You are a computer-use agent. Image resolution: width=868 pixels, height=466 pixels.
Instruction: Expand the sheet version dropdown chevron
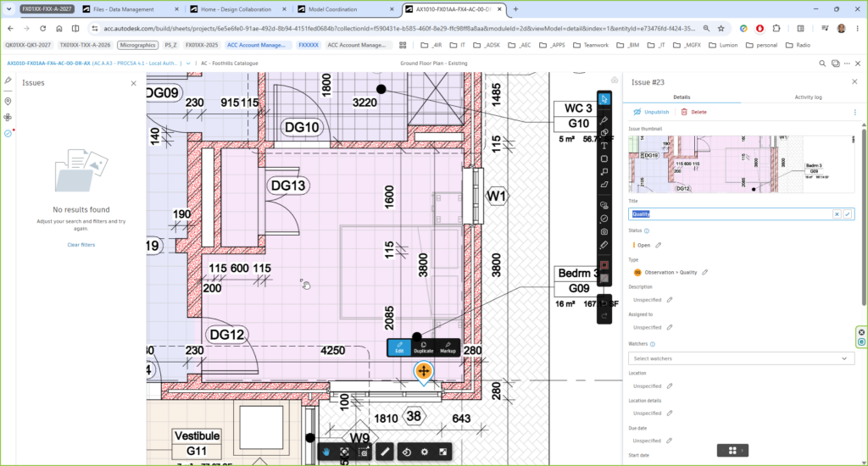pyautogui.click(x=188, y=64)
